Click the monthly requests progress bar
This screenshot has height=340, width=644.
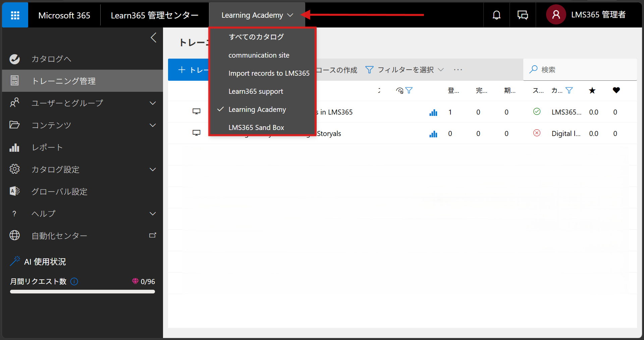pos(83,292)
